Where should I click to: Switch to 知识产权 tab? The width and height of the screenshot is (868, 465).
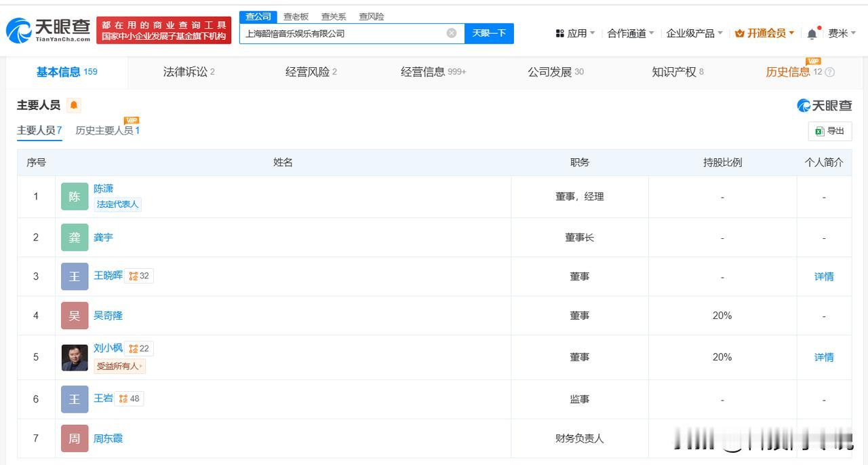click(x=677, y=72)
